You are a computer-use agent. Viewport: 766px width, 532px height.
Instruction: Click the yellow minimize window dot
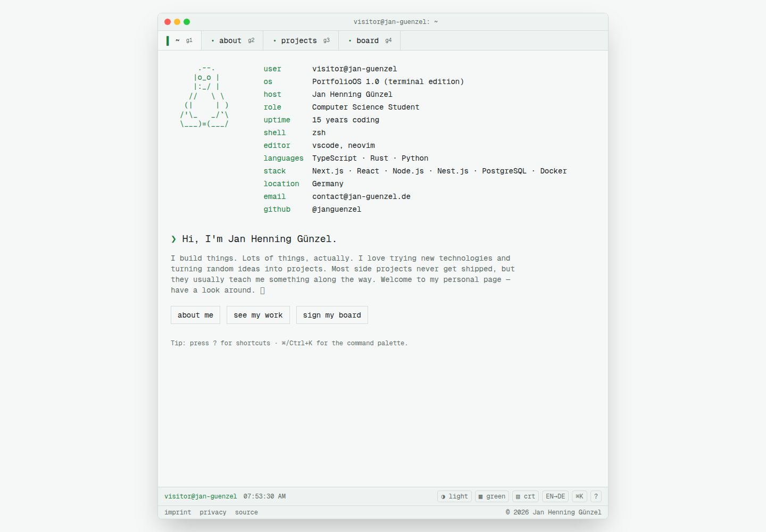click(177, 22)
